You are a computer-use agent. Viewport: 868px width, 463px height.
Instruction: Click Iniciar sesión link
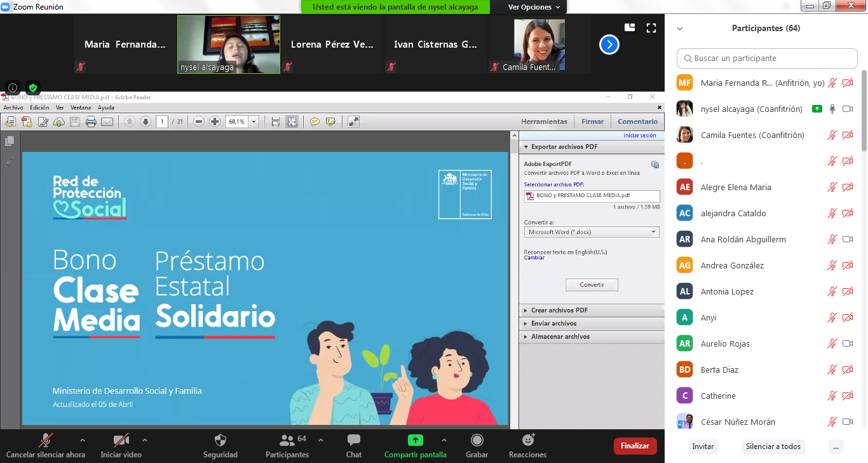tap(640, 135)
